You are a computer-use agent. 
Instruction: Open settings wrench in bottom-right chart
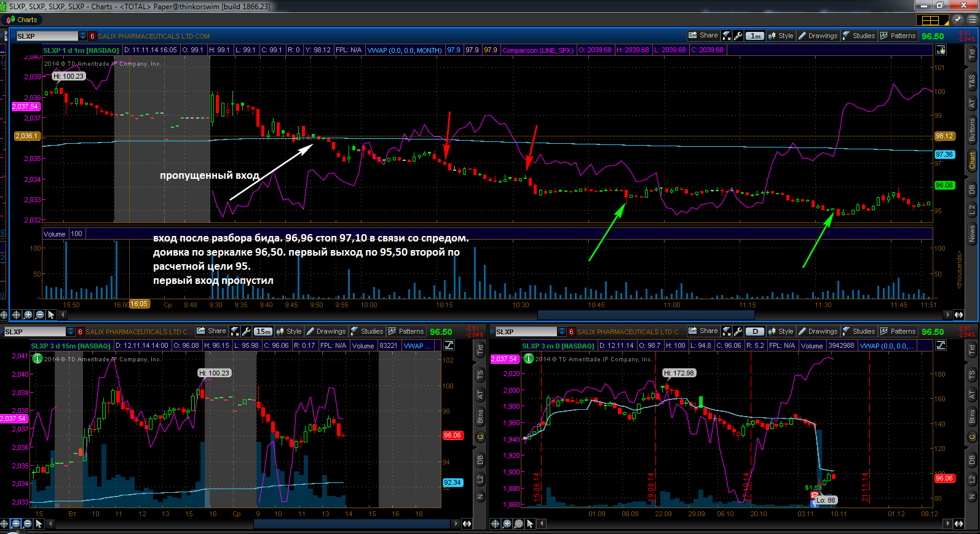tap(738, 331)
